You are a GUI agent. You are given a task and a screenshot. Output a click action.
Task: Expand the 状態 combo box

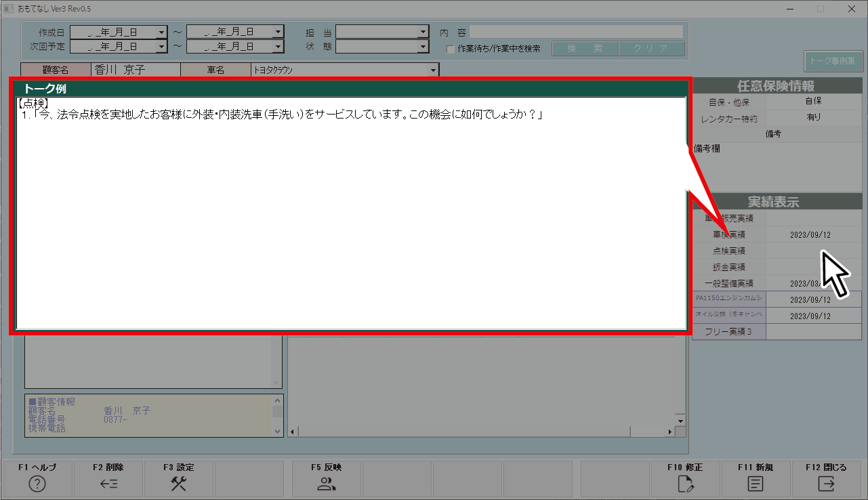click(x=423, y=47)
